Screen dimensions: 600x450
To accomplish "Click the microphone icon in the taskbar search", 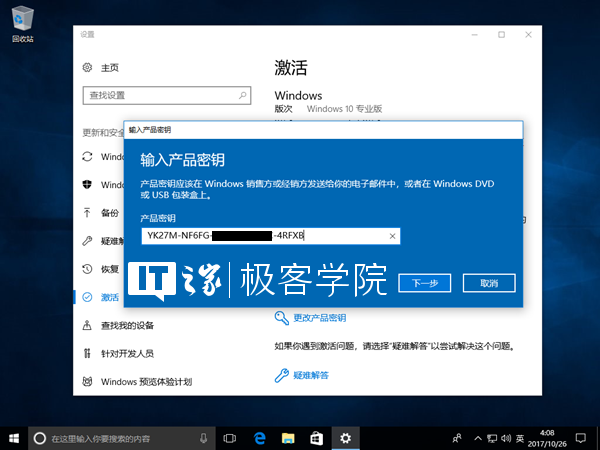I will pyautogui.click(x=204, y=439).
